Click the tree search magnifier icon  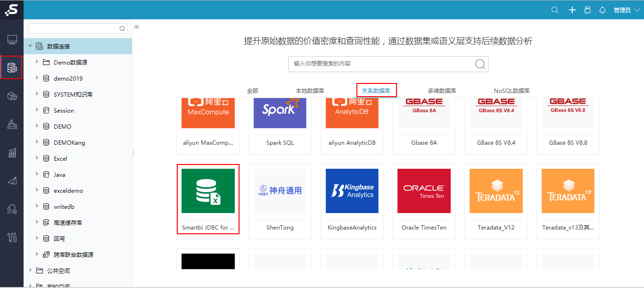[x=122, y=29]
